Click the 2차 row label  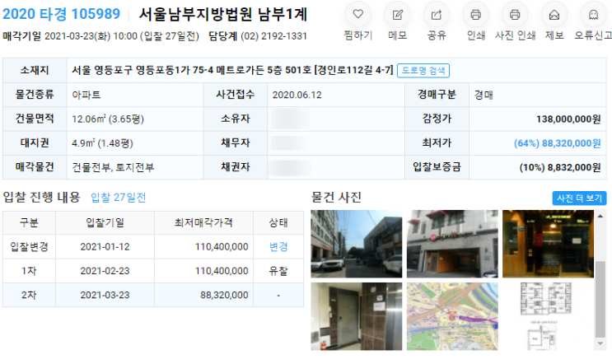pyautogui.click(x=29, y=295)
